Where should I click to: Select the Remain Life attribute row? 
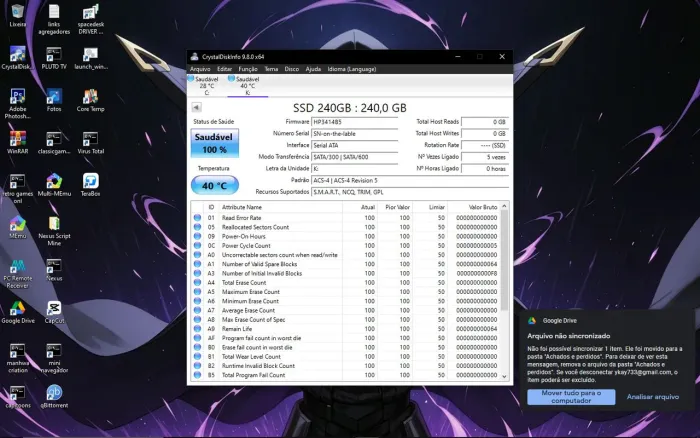point(346,329)
